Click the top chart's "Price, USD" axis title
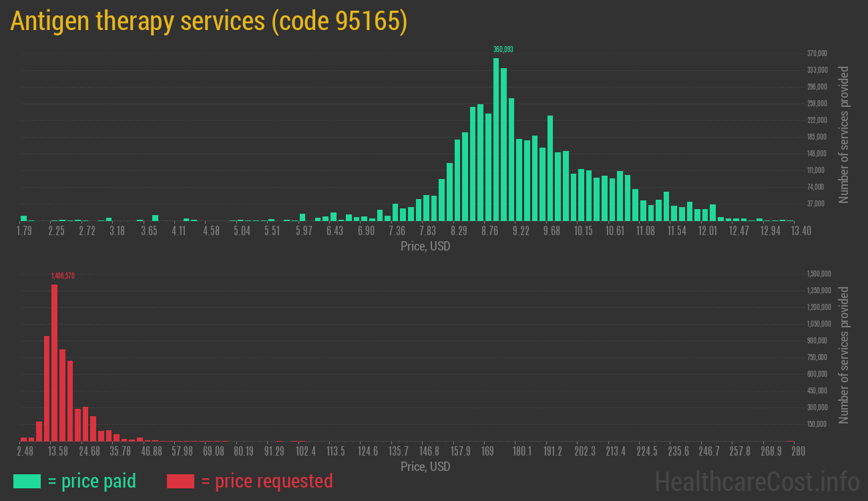This screenshot has height=501, width=868. 425,246
